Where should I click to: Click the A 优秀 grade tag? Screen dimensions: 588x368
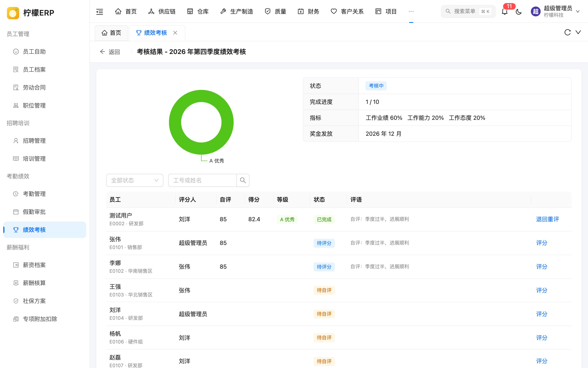287,220
